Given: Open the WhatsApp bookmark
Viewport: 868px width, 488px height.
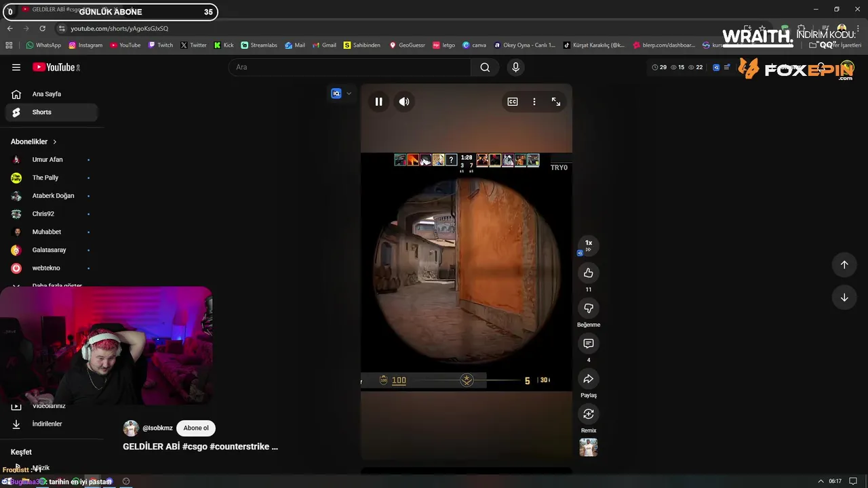Looking at the screenshot, I should (x=43, y=45).
